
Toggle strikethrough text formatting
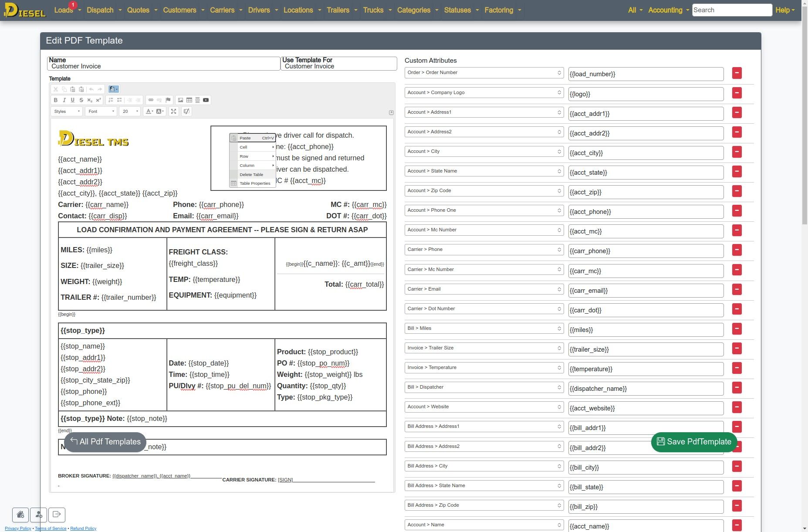[x=81, y=100]
